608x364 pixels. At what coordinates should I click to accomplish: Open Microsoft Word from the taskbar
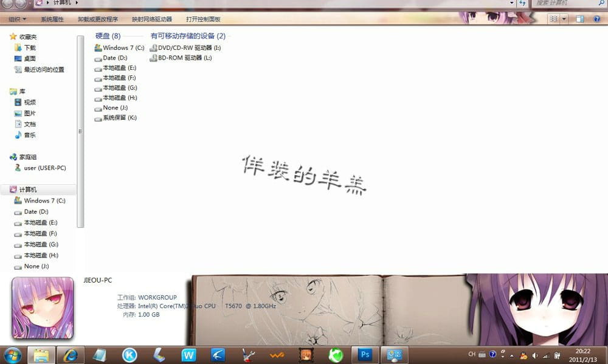pos(188,354)
